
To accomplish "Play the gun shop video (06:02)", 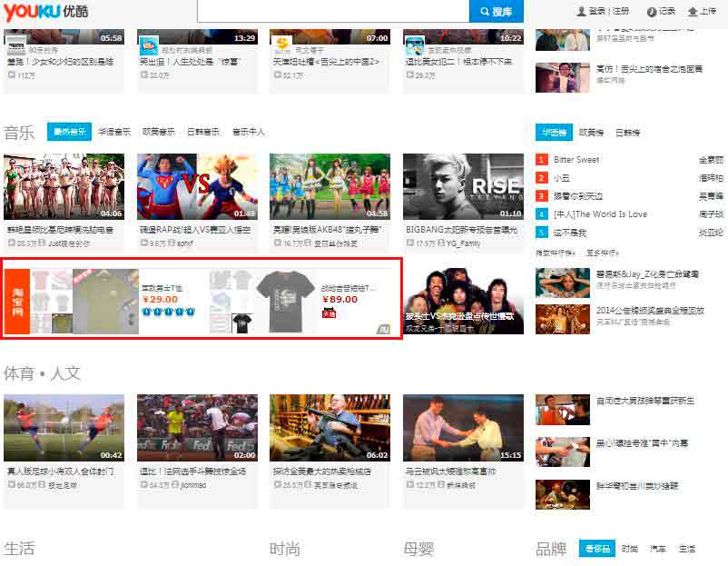I will point(330,428).
